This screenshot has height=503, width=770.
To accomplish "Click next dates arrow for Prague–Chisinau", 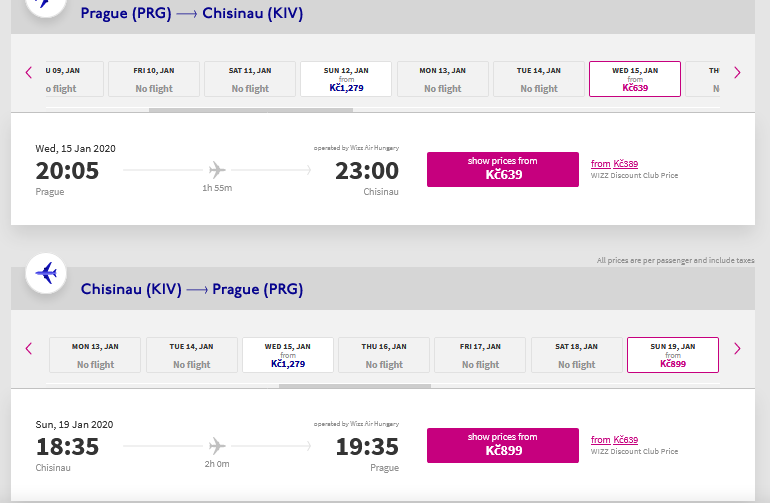I will pos(737,73).
